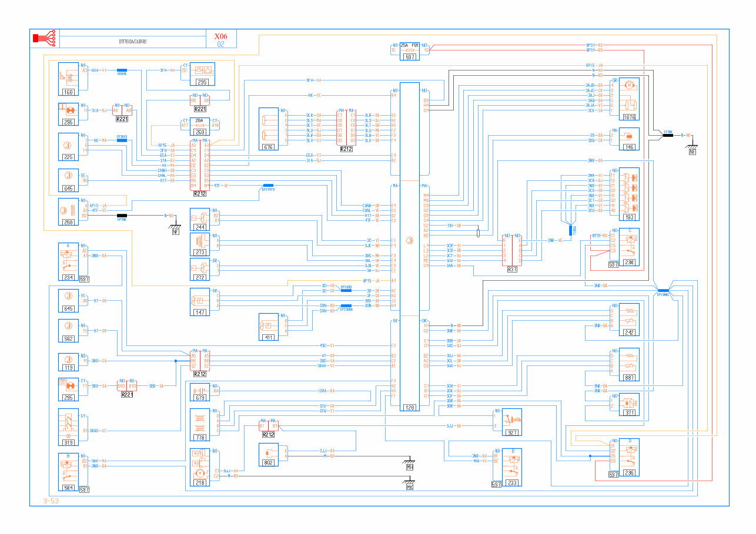Image resolution: width=756 pixels, height=534 pixels.
Task: Click motor and relay component 218
Action: [x=199, y=467]
